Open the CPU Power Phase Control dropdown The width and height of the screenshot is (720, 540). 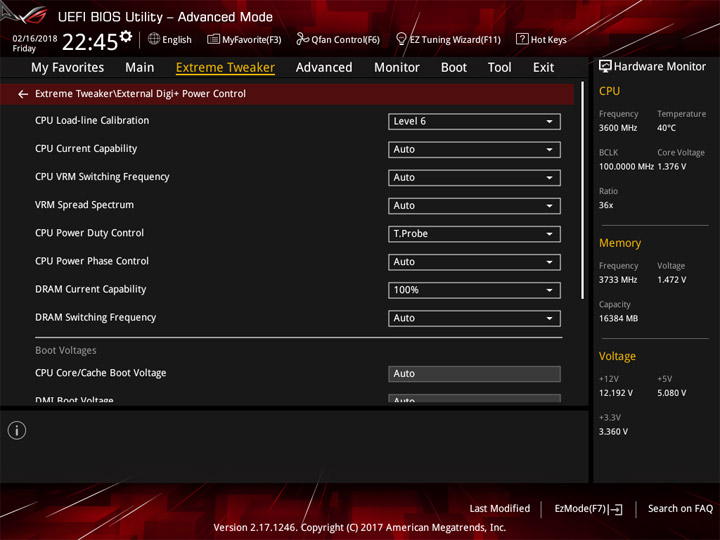[474, 262]
